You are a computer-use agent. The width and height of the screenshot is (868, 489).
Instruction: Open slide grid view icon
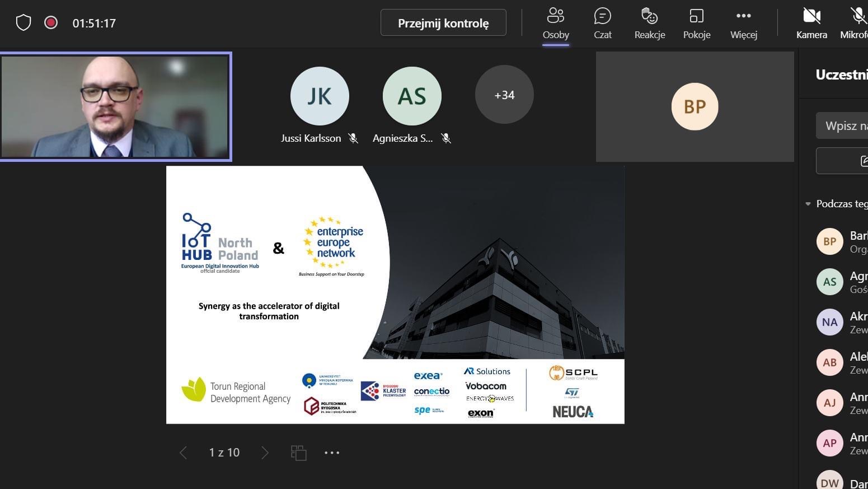point(299,453)
